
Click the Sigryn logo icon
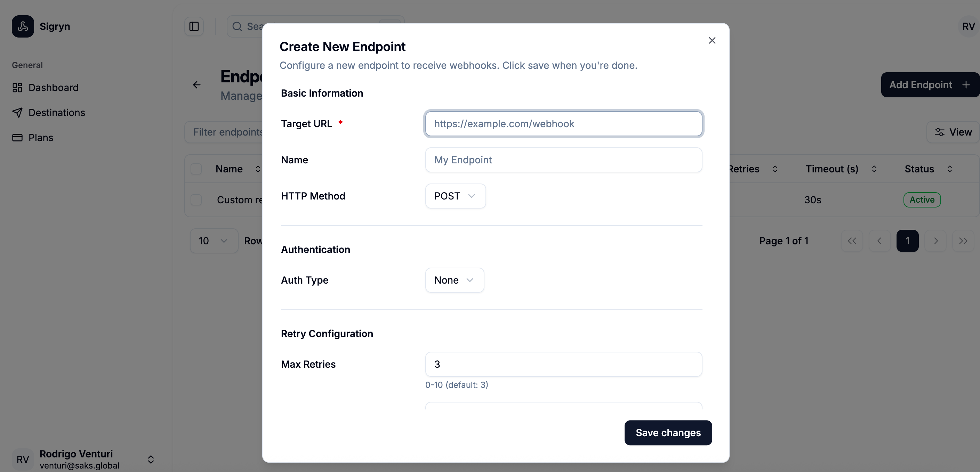23,26
